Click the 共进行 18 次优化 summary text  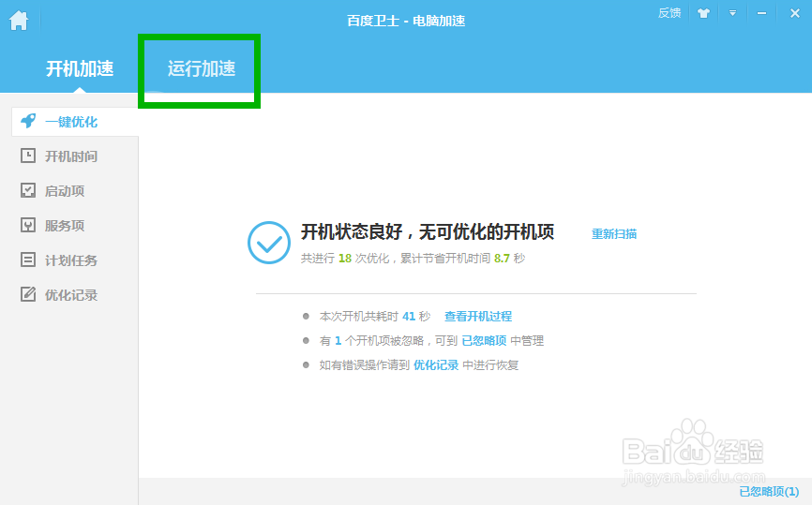[413, 259]
